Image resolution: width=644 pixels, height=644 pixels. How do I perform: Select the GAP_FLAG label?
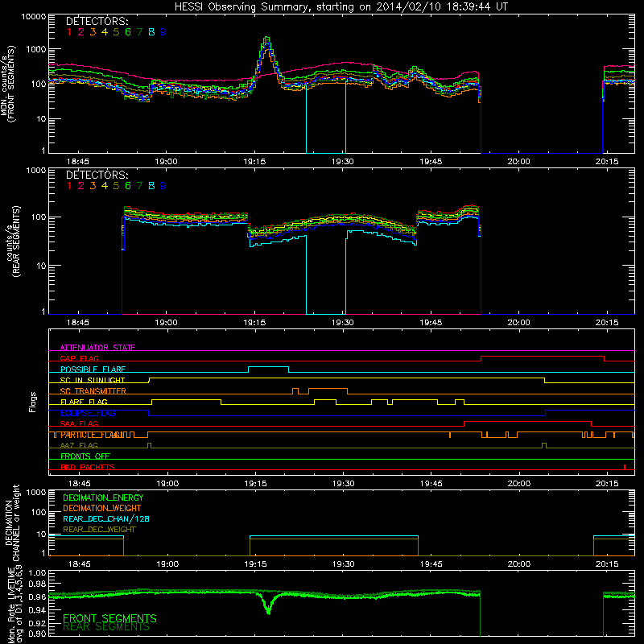(79, 358)
